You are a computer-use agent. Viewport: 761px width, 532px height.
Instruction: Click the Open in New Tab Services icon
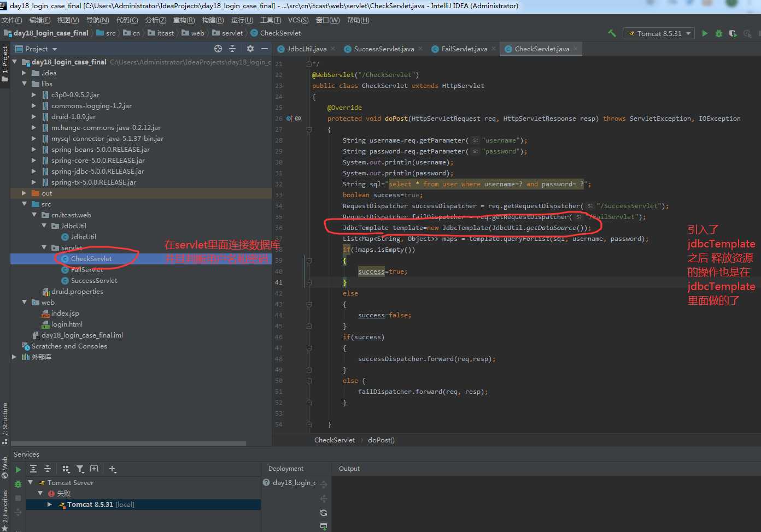(x=94, y=469)
